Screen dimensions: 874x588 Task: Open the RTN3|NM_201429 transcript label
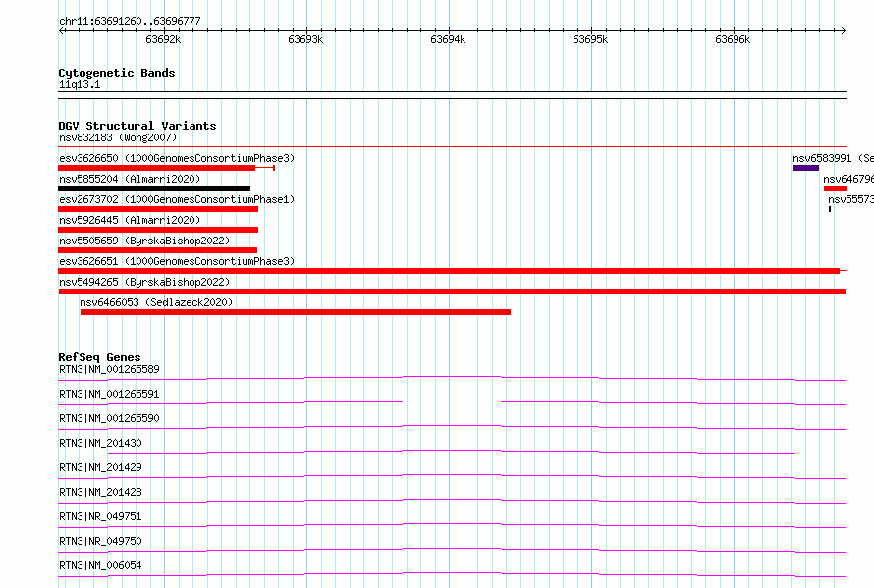point(100,467)
